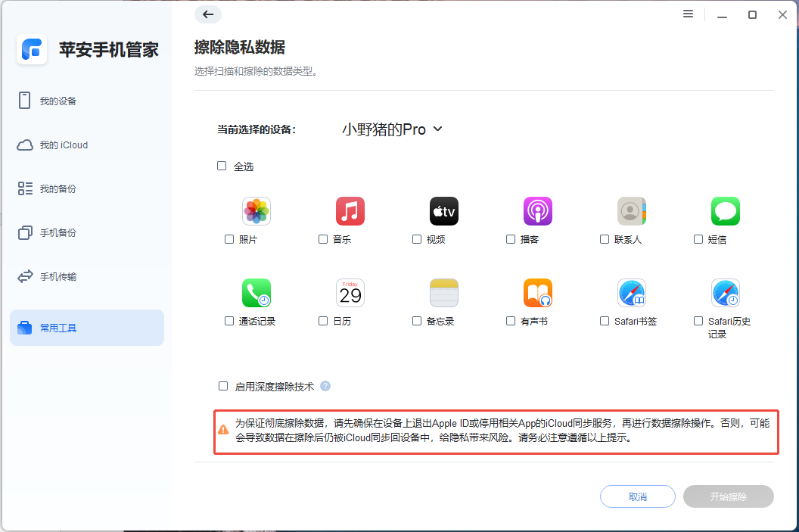Select the Apple TV video icon

point(443,211)
